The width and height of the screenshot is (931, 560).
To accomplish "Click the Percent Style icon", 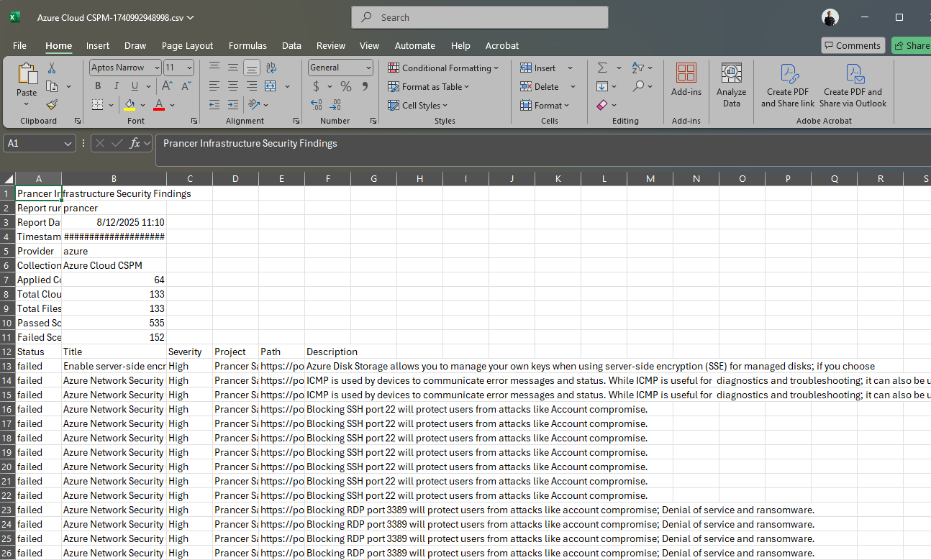I will [x=346, y=86].
